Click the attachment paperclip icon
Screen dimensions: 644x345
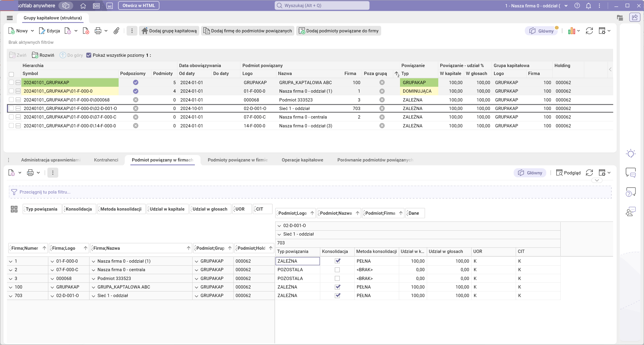click(x=117, y=31)
